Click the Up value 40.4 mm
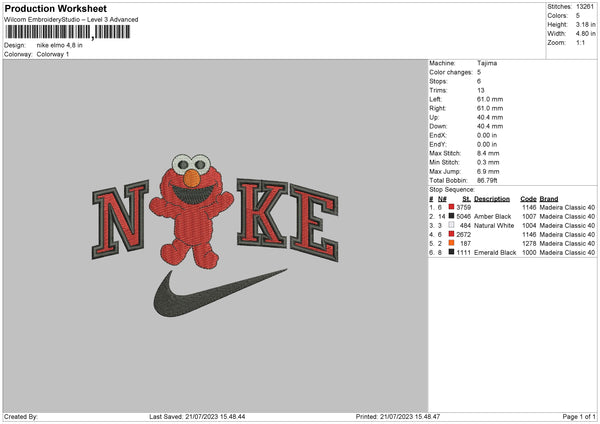The image size is (600, 424). pos(490,117)
